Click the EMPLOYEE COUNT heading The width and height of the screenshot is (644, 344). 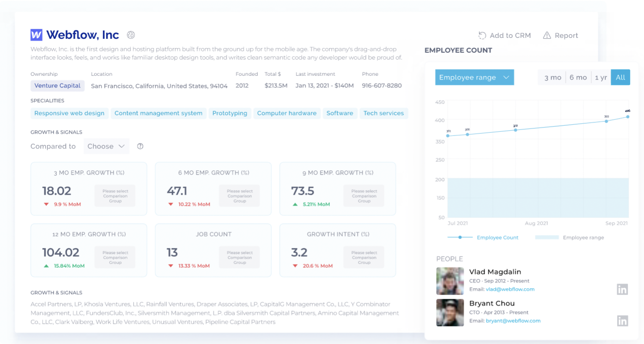click(458, 50)
